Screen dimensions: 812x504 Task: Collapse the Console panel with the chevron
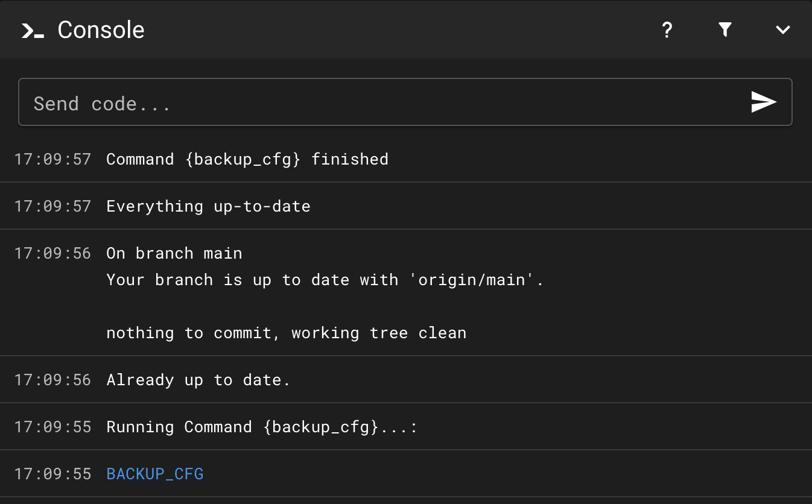click(782, 30)
